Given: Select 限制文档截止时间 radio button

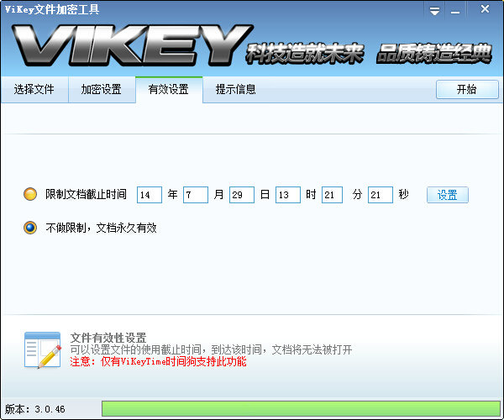Looking at the screenshot, I should click(x=30, y=194).
